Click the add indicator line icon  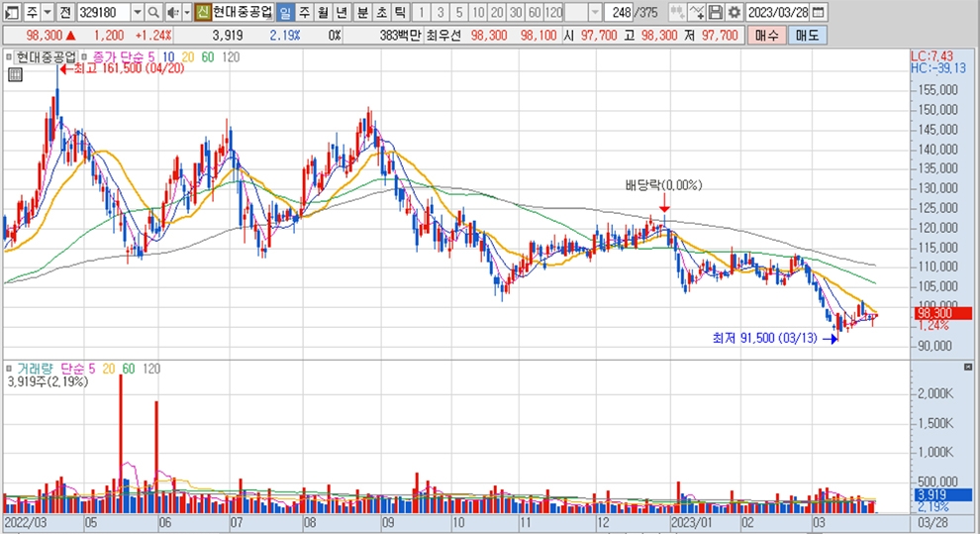[x=697, y=12]
